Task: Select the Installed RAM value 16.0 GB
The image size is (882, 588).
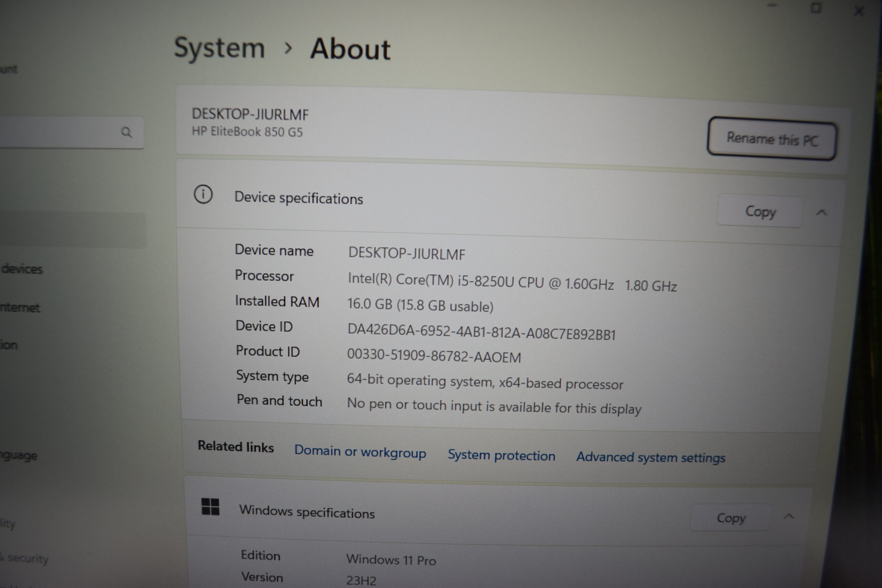Action: click(x=420, y=305)
